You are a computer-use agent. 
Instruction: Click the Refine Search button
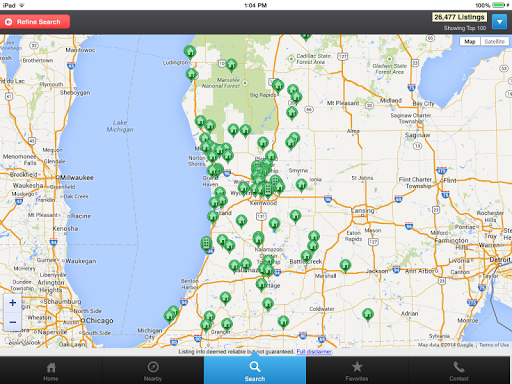(x=35, y=22)
